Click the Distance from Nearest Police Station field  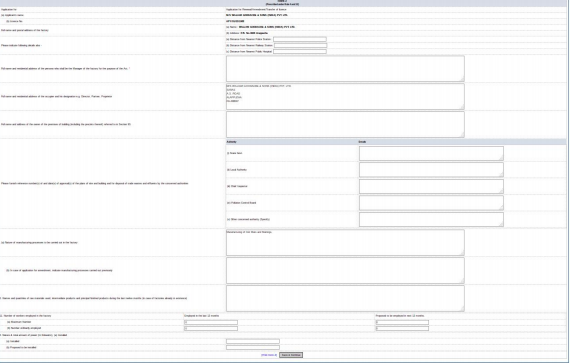(300, 39)
